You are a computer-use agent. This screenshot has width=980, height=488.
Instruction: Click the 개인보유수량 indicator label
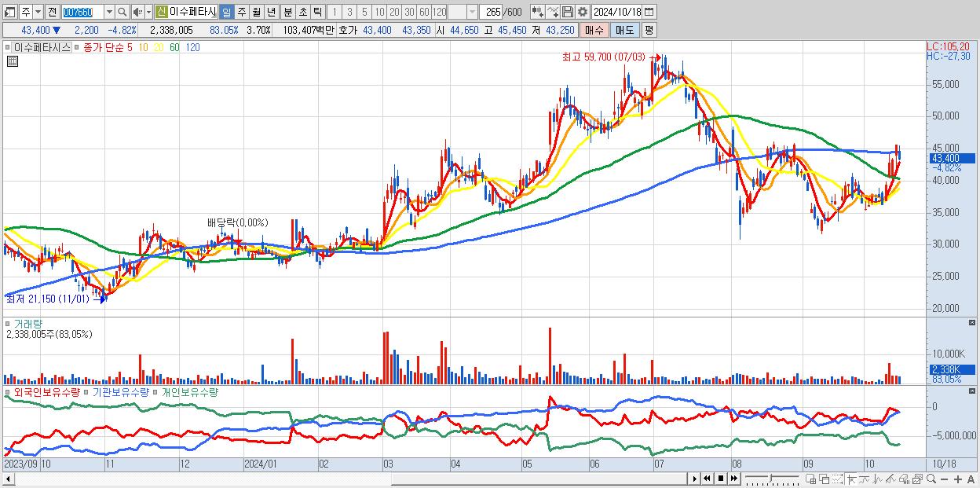coord(189,391)
